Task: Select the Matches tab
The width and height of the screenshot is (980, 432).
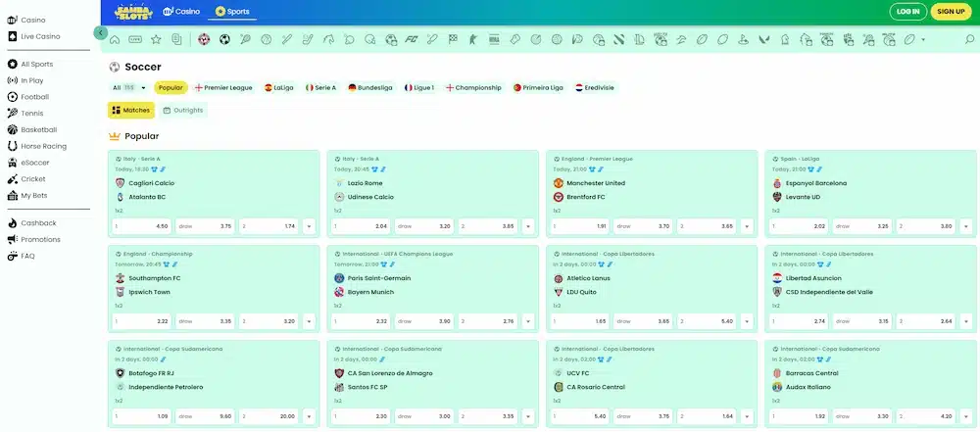Action: [x=131, y=110]
